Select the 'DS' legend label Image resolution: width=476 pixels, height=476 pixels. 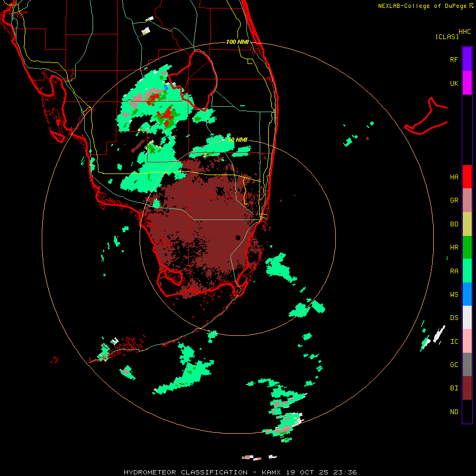(x=454, y=318)
